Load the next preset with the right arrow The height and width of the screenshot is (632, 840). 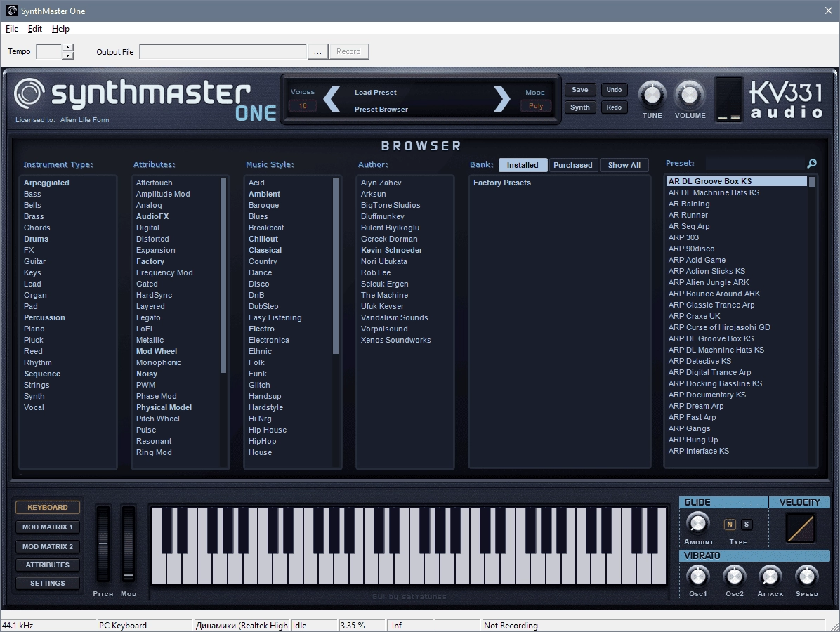point(502,99)
